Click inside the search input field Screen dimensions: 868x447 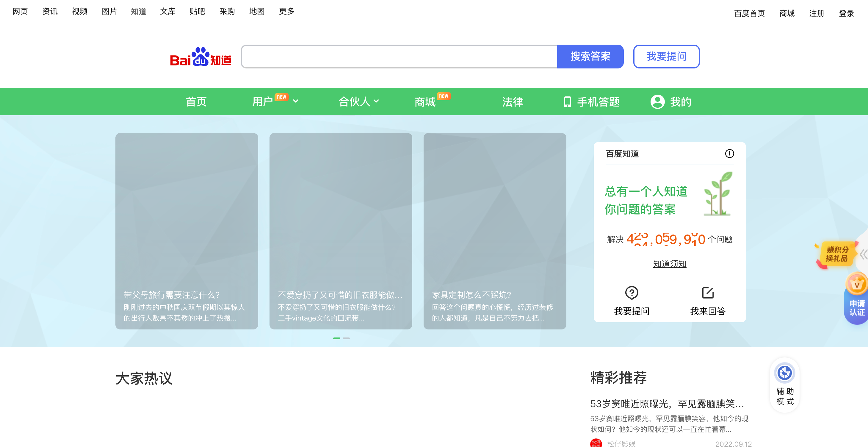(x=398, y=56)
